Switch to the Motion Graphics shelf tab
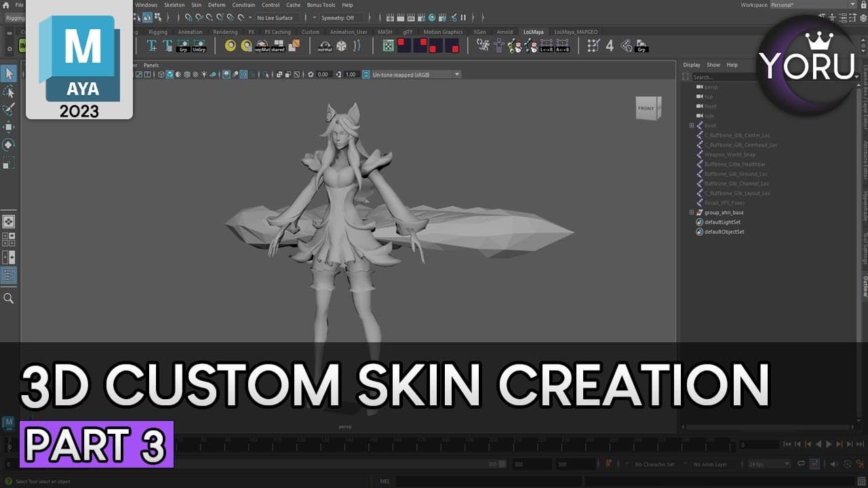Screen dimensions: 868x488 pyautogui.click(x=443, y=32)
